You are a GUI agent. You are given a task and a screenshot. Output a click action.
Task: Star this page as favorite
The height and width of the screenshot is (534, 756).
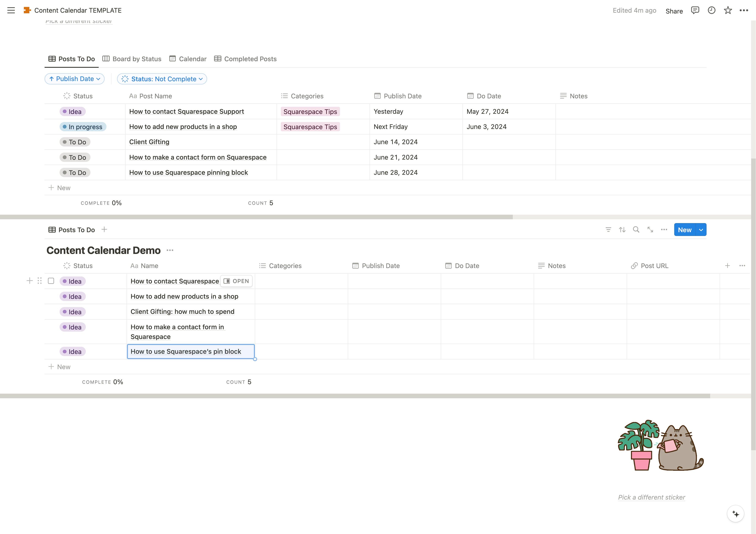(x=728, y=10)
